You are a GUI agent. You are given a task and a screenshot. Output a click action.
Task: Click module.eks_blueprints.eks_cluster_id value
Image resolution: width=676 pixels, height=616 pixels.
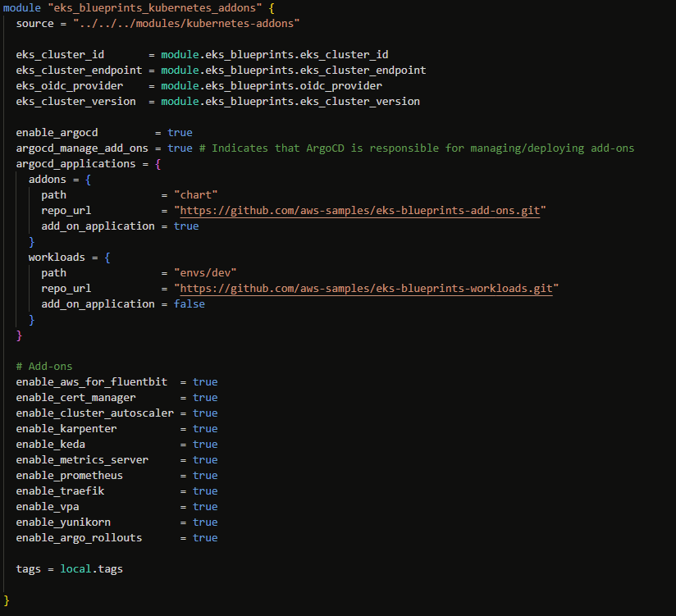coord(275,55)
